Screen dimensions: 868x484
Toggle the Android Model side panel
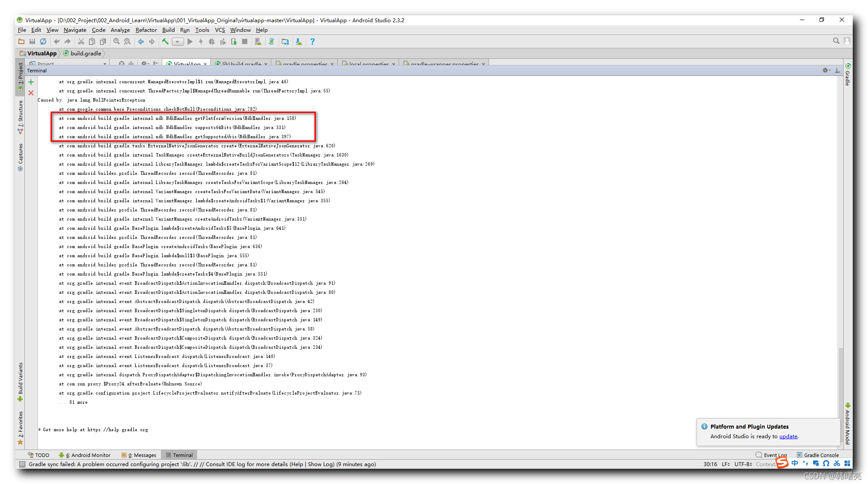point(847,423)
